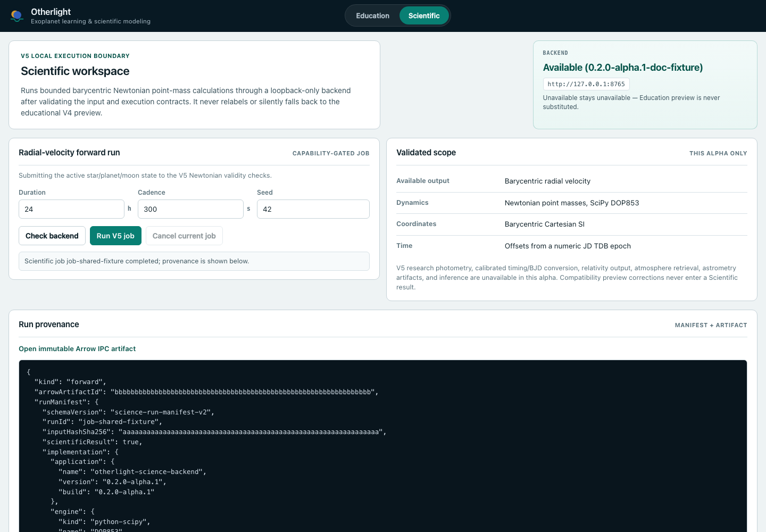Viewport: 766px width, 532px height.
Task: Click the arrowArtifactId line in JSON
Action: [206, 392]
